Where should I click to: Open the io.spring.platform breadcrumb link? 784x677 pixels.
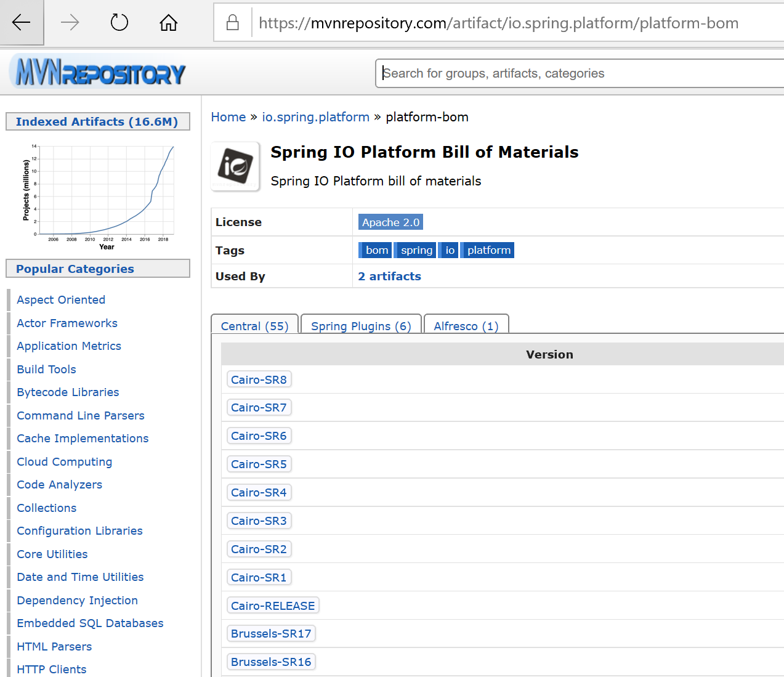click(x=315, y=117)
